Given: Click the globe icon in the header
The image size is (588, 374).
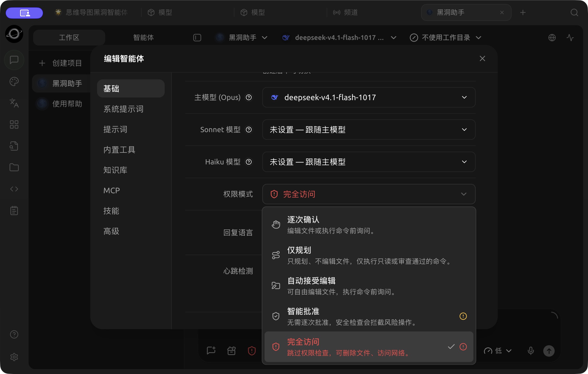Looking at the screenshot, I should click(x=552, y=38).
